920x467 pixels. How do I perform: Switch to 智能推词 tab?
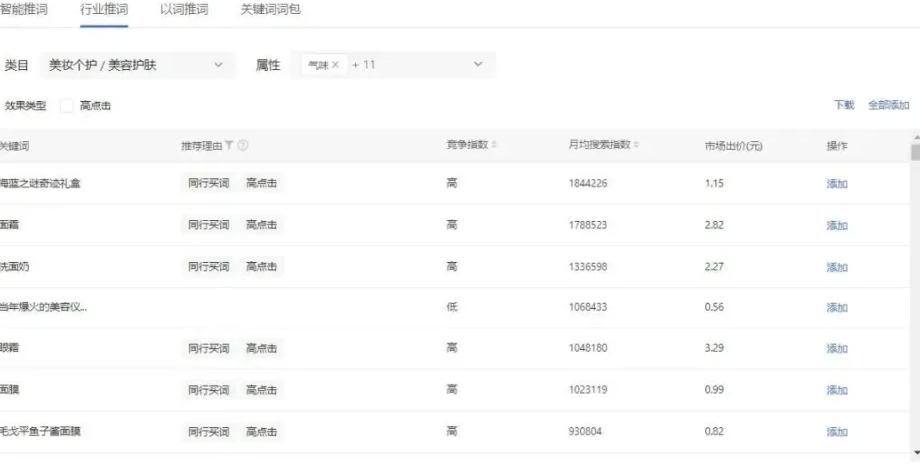[x=23, y=9]
